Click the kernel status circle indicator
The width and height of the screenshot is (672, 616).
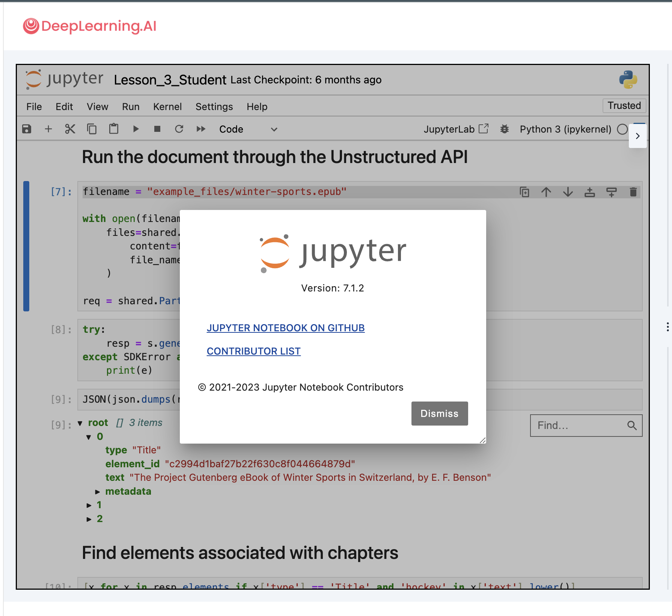pos(622,129)
